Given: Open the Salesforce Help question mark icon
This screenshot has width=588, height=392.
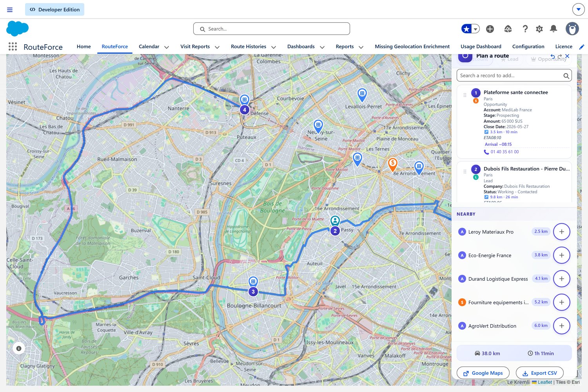Looking at the screenshot, I should coord(525,29).
